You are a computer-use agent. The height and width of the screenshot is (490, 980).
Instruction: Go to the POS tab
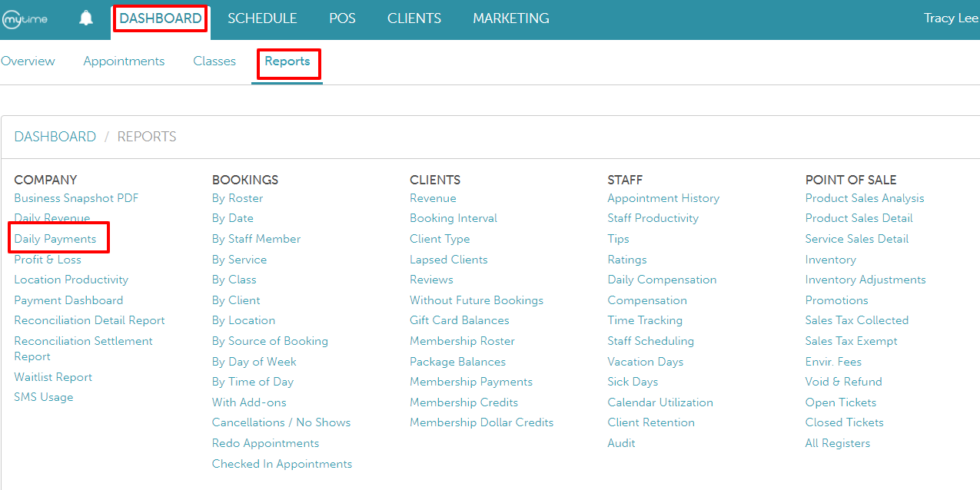(x=342, y=18)
